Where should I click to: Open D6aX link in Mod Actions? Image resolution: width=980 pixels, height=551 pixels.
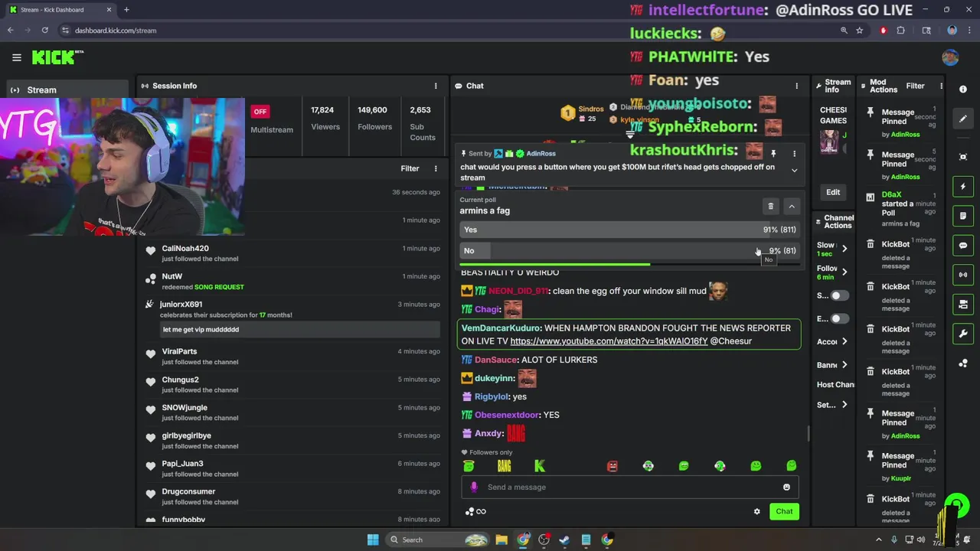point(891,195)
